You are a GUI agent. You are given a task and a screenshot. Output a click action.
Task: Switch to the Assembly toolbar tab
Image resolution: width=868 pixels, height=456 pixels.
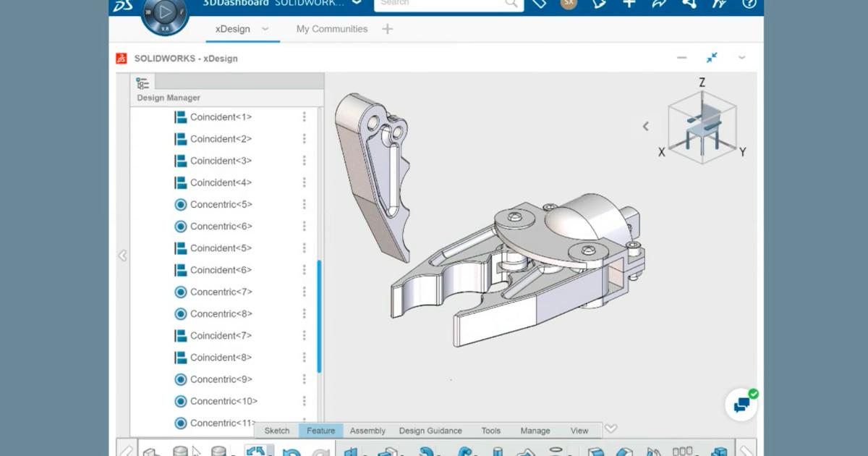367,431
